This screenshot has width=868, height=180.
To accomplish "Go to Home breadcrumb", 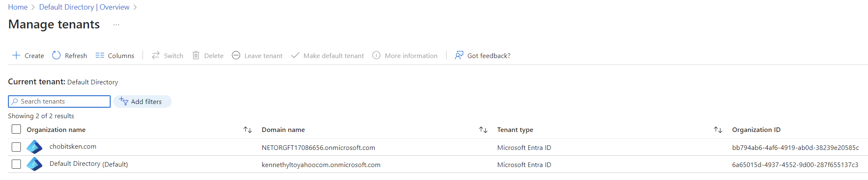I will 18,7.
